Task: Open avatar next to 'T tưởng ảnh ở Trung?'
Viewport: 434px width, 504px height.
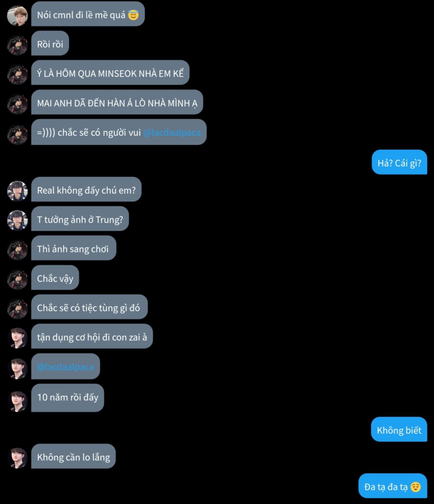Action: tap(17, 220)
